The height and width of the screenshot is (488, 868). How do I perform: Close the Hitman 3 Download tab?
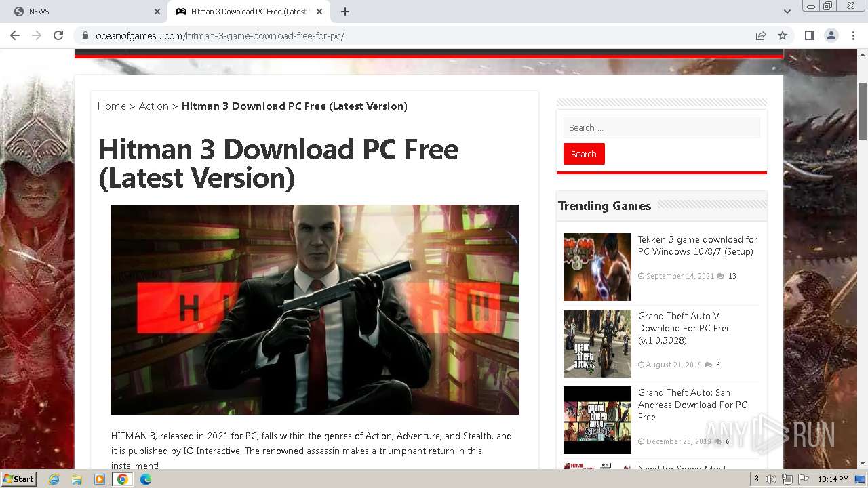[319, 12]
